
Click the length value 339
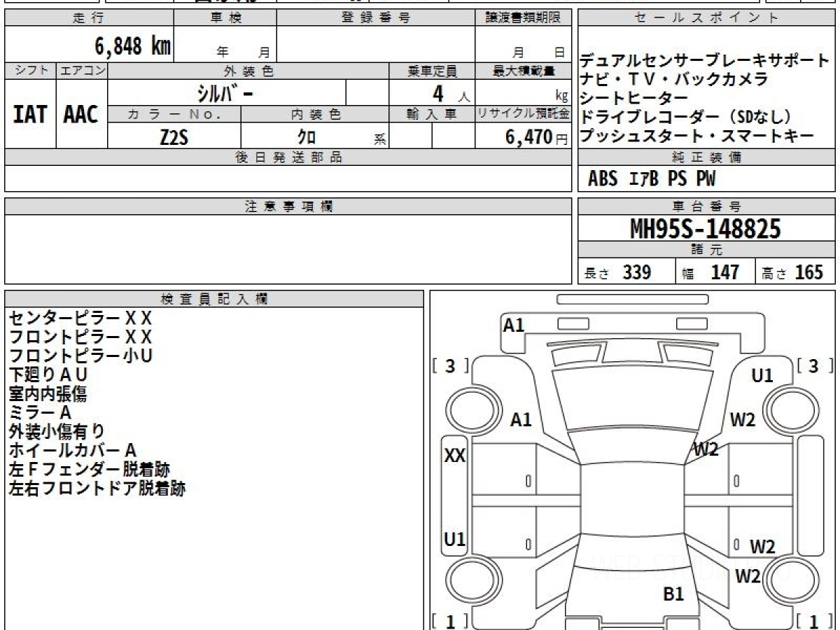tap(636, 272)
